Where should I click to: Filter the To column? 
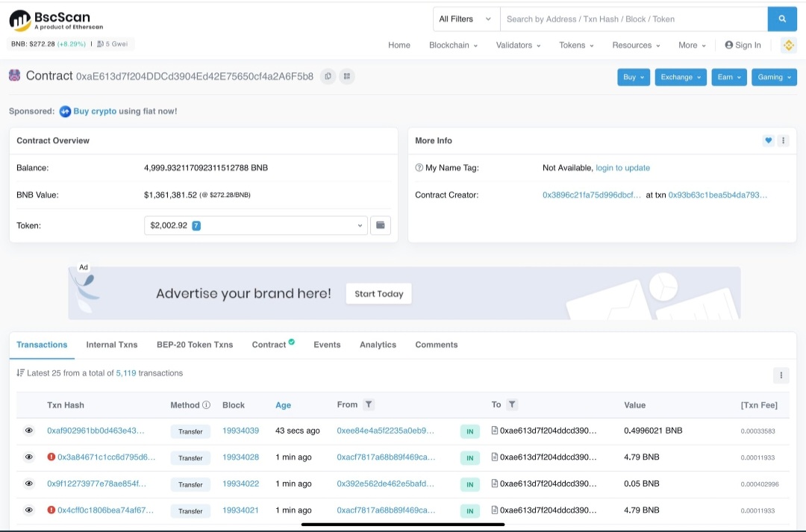coord(512,404)
